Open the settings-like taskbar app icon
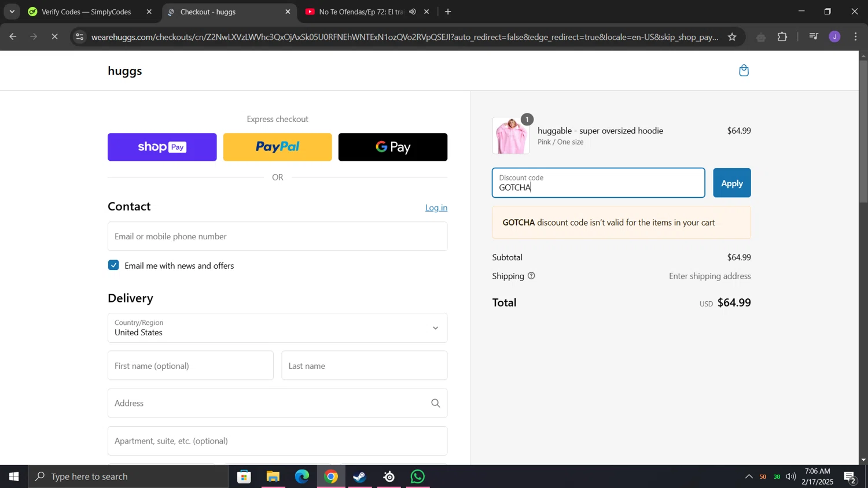This screenshot has height=488, width=868. tap(389, 476)
